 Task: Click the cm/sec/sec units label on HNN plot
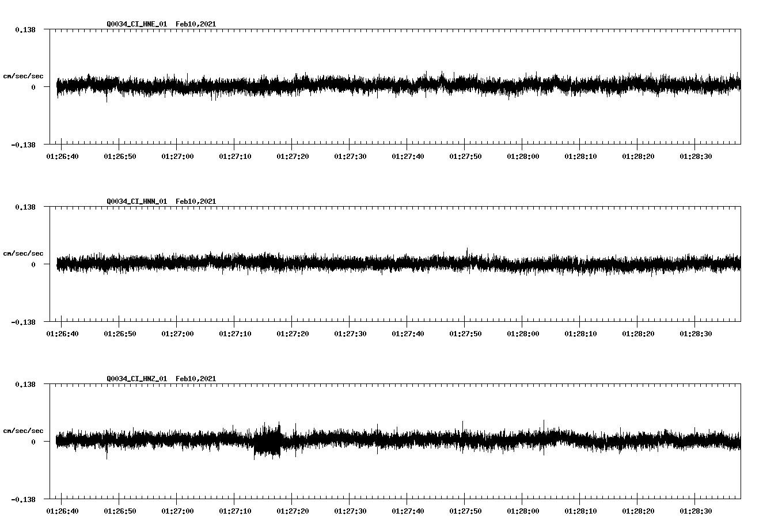coord(24,253)
